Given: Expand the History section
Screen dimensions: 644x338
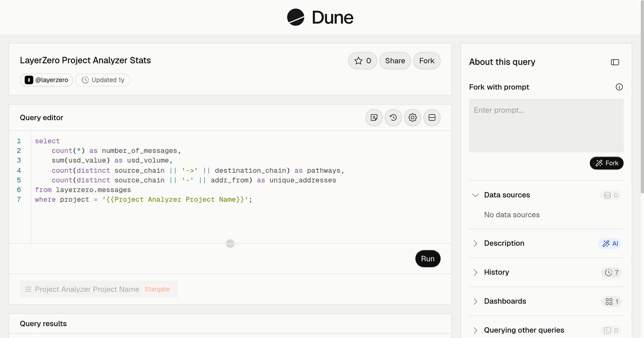Looking at the screenshot, I should [475, 272].
